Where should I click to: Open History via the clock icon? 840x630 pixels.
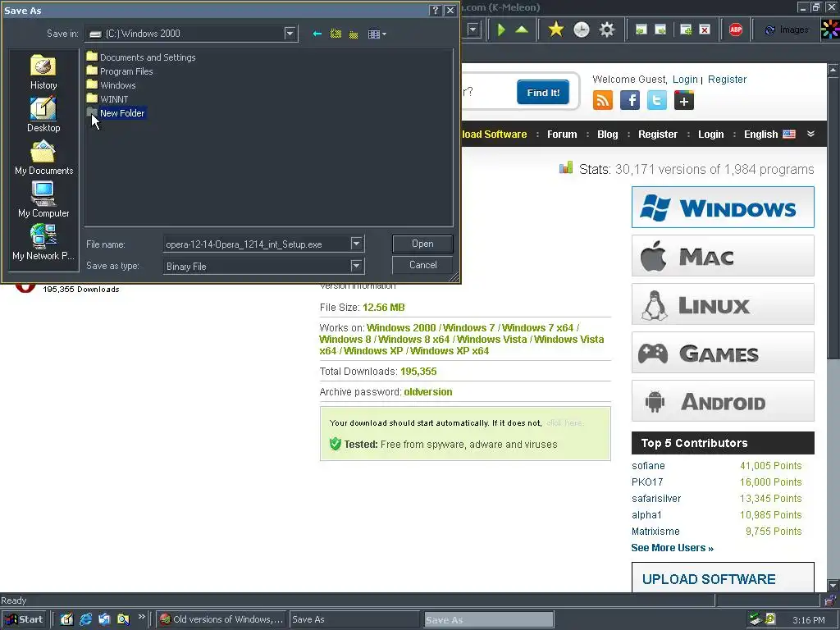582,30
